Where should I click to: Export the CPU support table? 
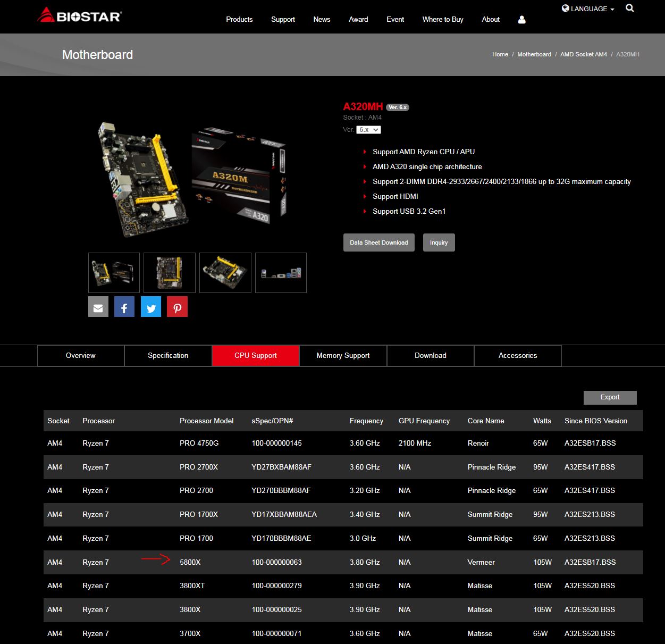point(610,397)
